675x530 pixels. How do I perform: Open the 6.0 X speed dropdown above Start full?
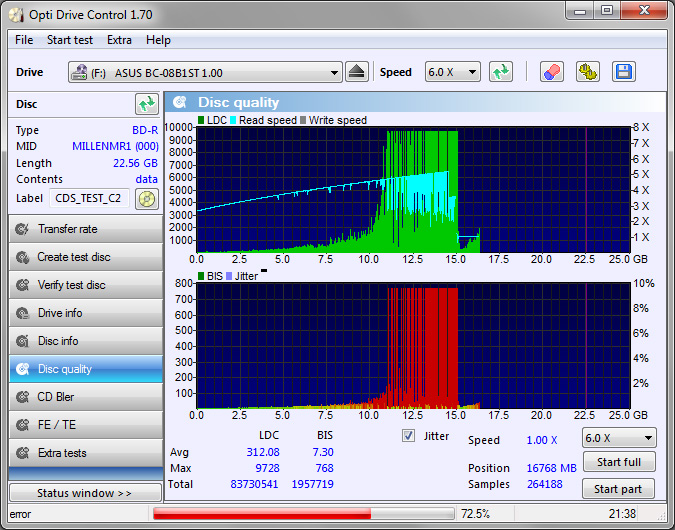[619, 438]
